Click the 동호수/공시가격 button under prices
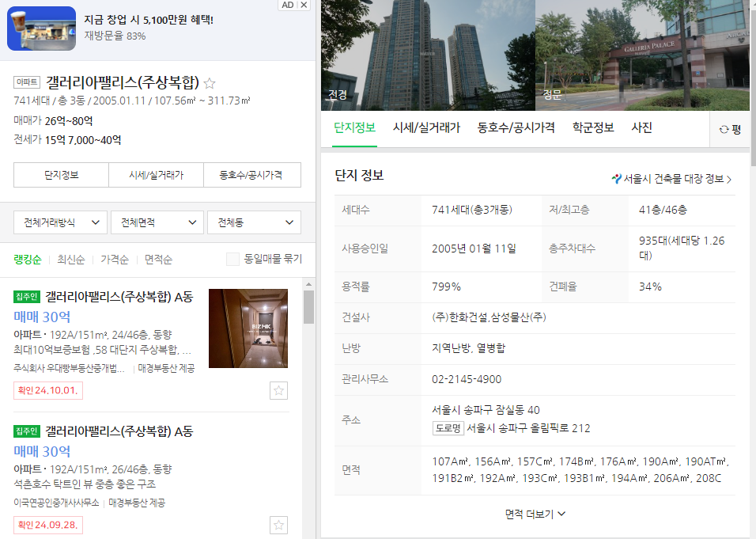 pyautogui.click(x=251, y=175)
